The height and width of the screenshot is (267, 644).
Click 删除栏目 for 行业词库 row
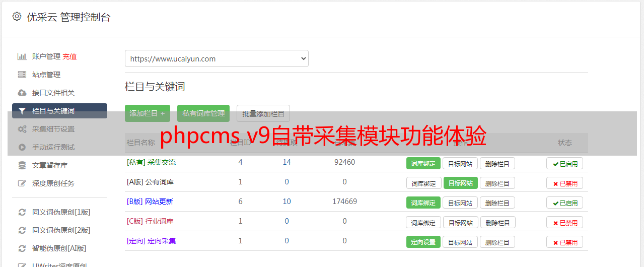click(497, 222)
